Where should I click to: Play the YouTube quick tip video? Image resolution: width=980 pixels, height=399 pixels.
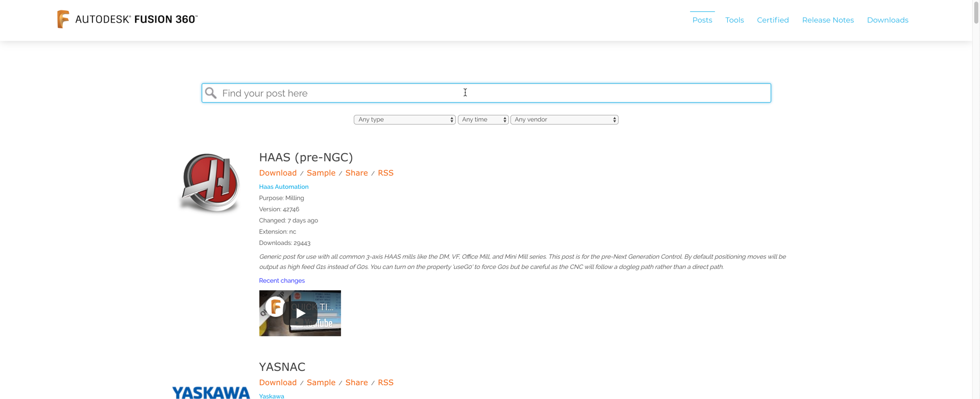300,313
